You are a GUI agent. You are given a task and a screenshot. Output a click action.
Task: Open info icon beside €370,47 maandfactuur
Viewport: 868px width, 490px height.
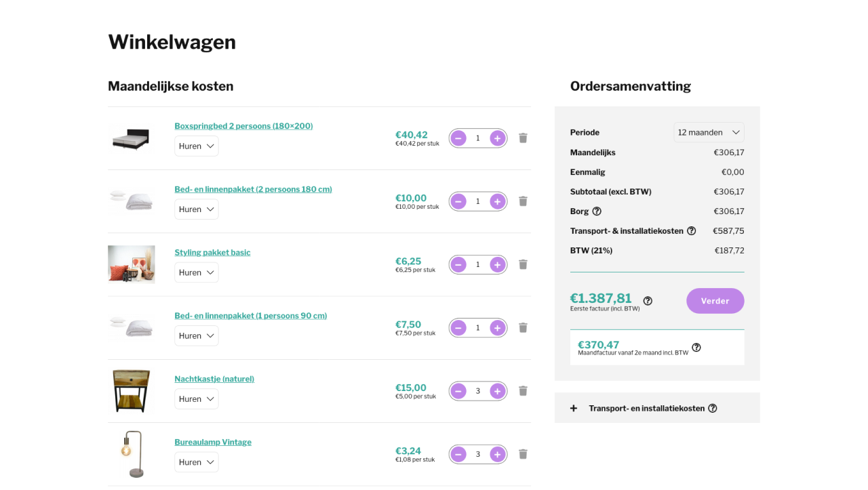[696, 348]
